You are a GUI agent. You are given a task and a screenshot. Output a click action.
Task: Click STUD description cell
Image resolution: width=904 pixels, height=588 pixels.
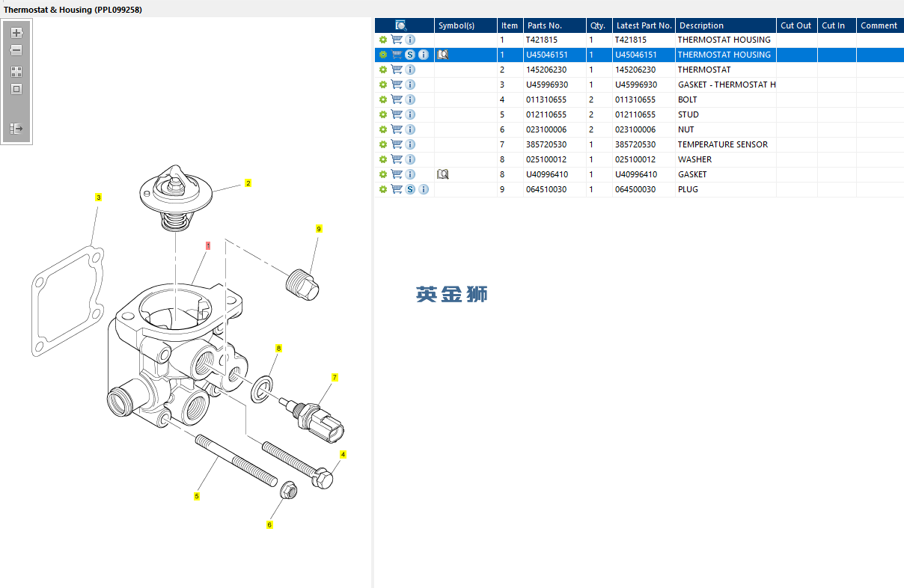(726, 114)
